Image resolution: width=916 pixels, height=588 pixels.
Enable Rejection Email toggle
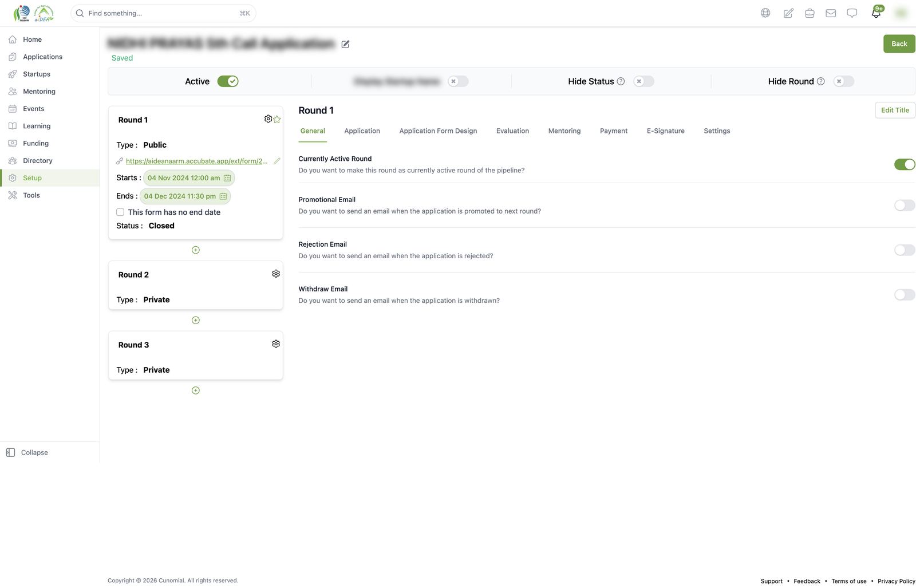pyautogui.click(x=905, y=250)
